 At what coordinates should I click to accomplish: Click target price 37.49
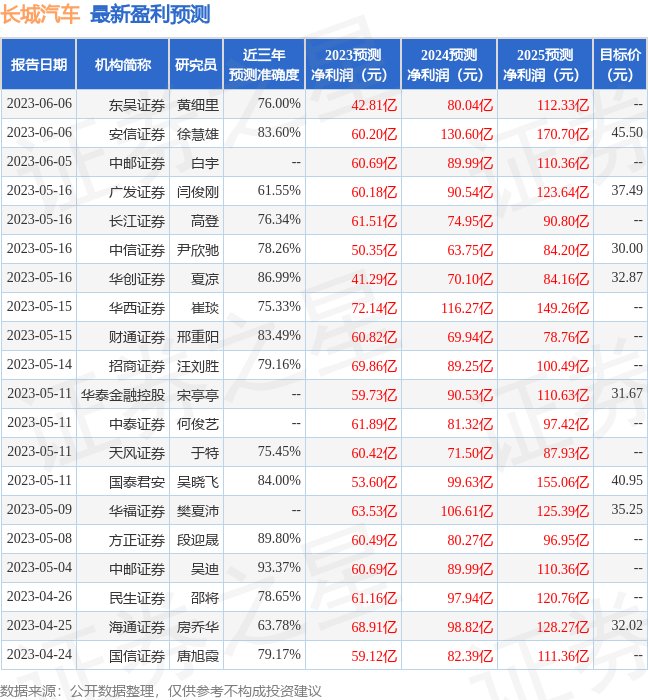[627, 190]
